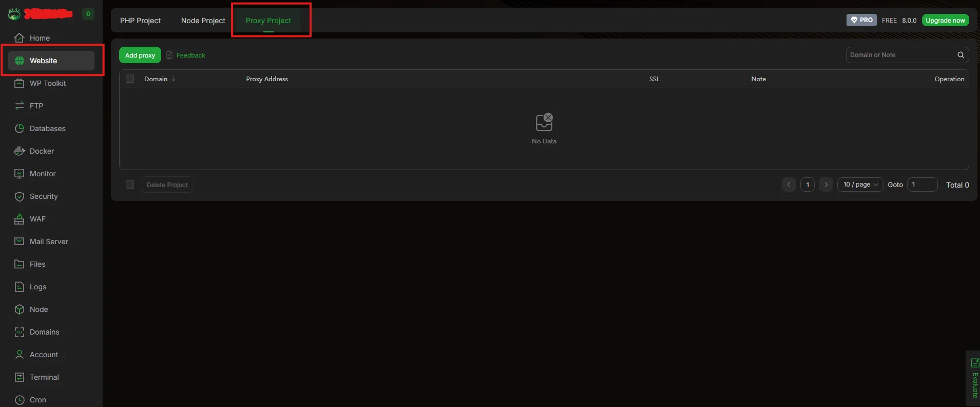Click the Cron clock icon
The width and height of the screenshot is (980, 407).
20,400
